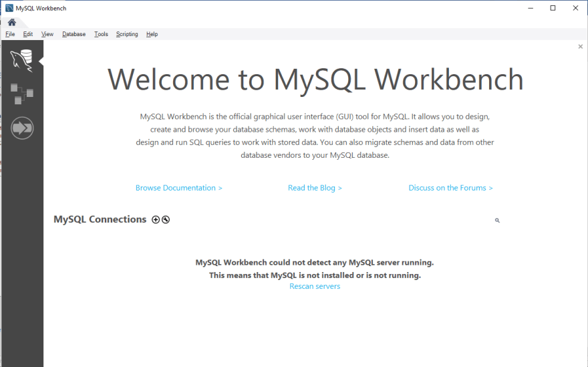Dismiss the welcome panel with the small X
588x367 pixels.
pyautogui.click(x=581, y=47)
